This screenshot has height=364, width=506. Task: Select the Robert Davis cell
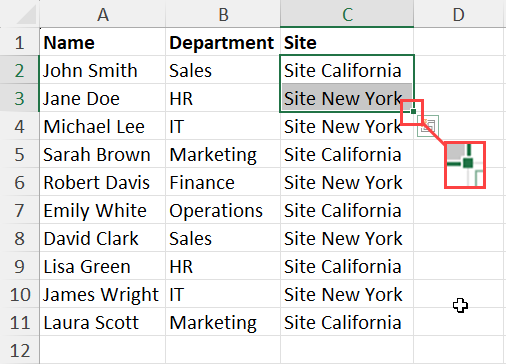tap(103, 182)
